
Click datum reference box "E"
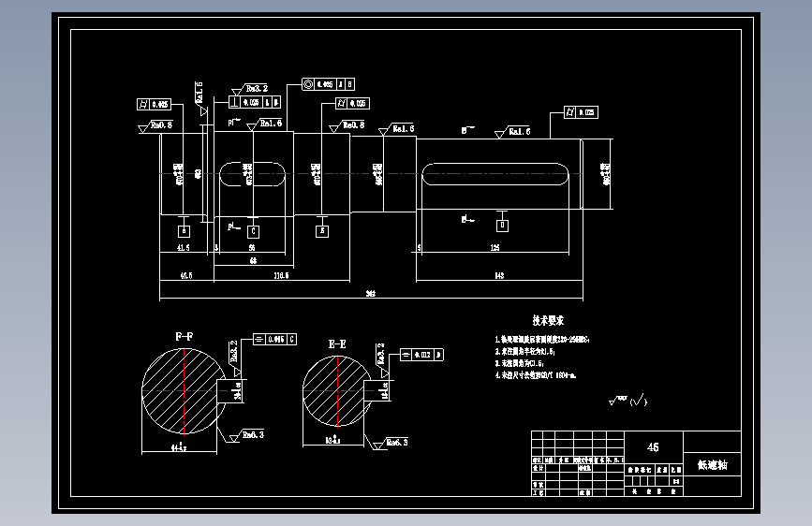322,231
